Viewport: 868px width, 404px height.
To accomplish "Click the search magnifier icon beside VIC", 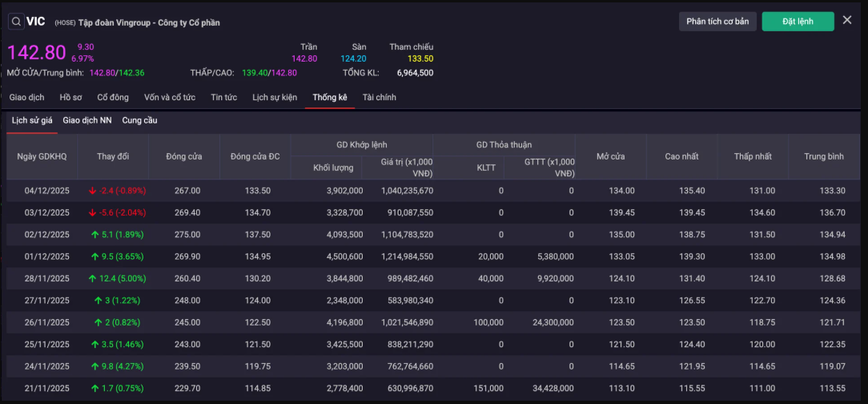I will [15, 22].
